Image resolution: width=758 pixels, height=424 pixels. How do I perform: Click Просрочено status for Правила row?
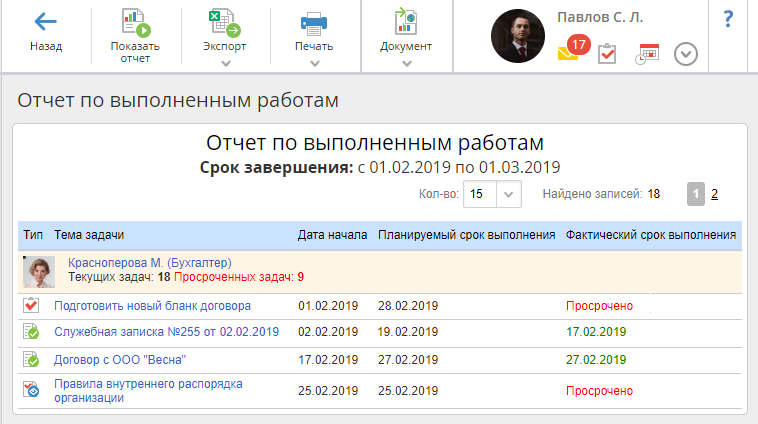599,391
